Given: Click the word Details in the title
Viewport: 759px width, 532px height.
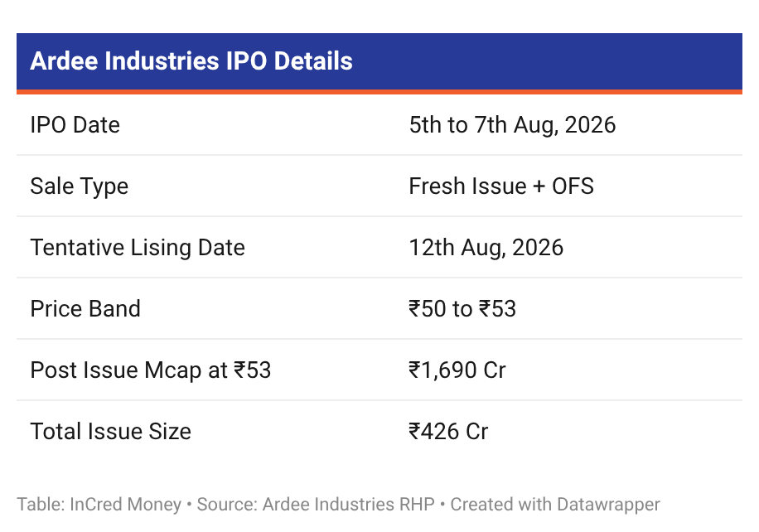Looking at the screenshot, I should [x=313, y=61].
